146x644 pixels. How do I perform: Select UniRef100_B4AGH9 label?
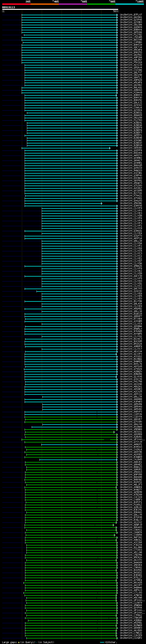tap(131, 562)
